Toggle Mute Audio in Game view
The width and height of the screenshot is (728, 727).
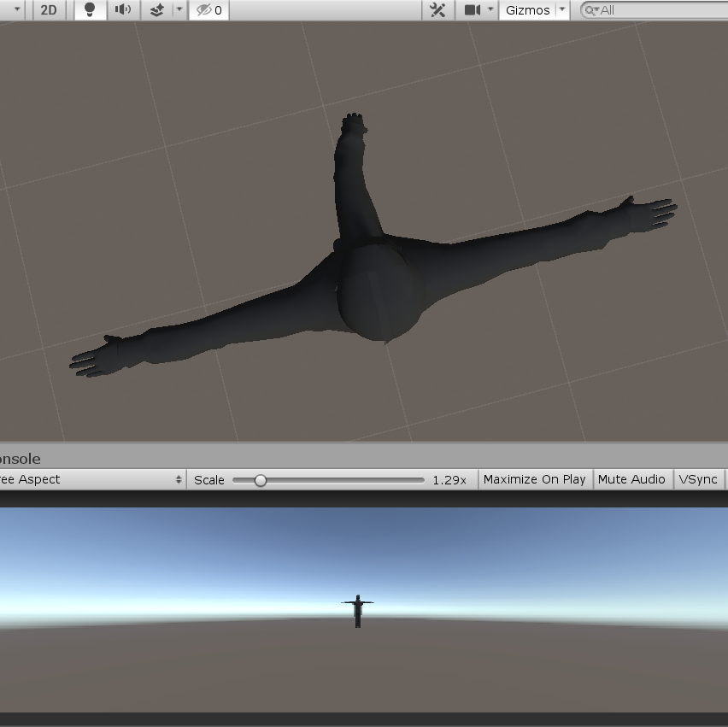631,479
